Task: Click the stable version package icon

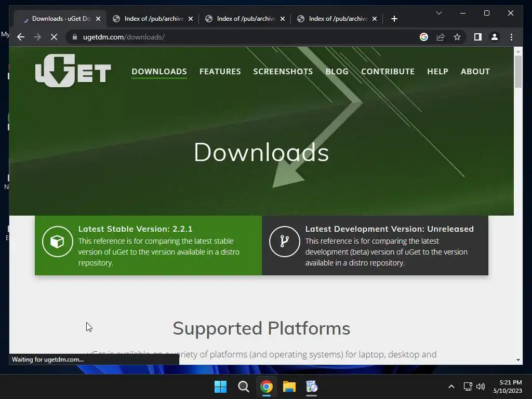Action: [57, 242]
